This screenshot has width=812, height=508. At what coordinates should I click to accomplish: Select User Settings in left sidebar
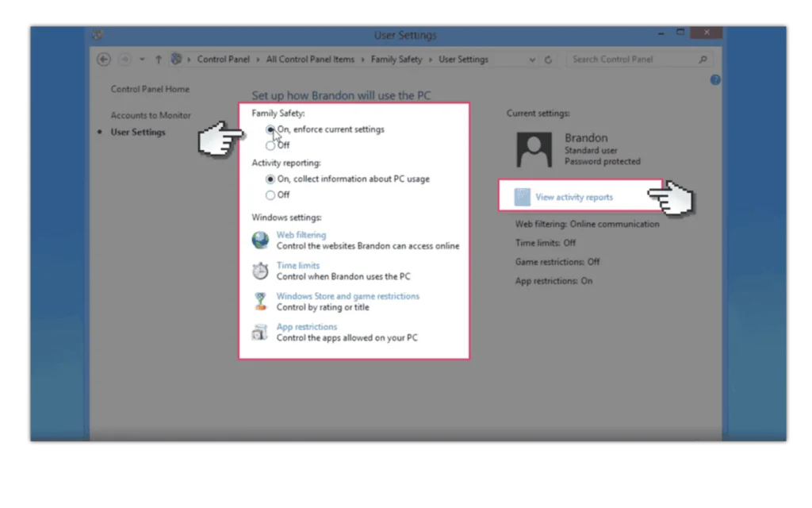138,133
